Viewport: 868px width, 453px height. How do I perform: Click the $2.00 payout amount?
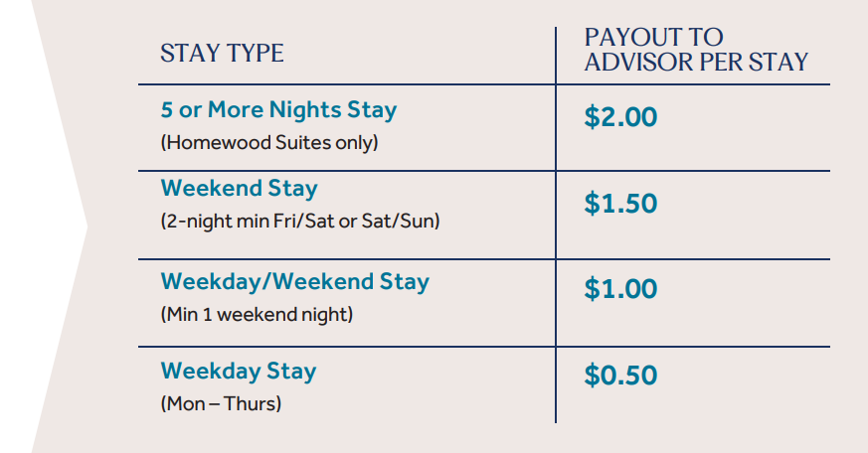click(620, 117)
